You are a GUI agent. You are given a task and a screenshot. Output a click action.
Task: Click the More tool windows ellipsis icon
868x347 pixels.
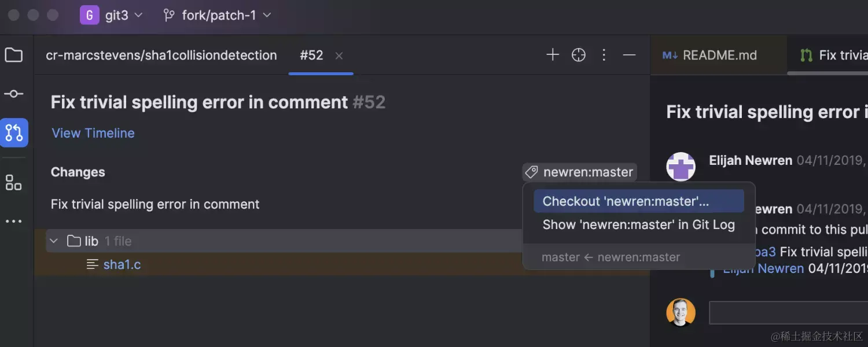click(x=14, y=221)
